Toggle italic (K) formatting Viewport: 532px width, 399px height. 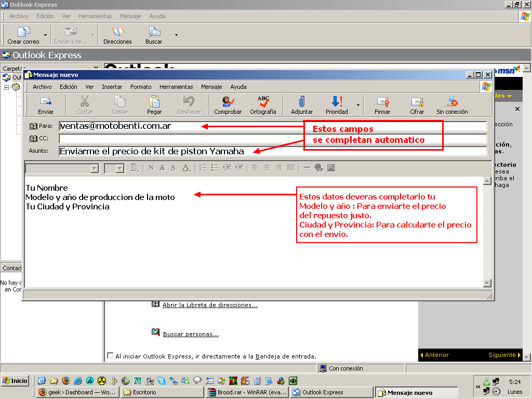click(162, 168)
